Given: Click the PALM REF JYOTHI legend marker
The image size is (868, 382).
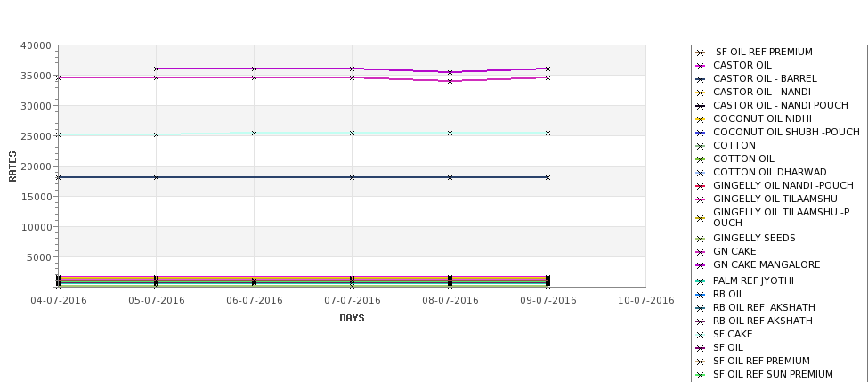Looking at the screenshot, I should pyautogui.click(x=701, y=281).
